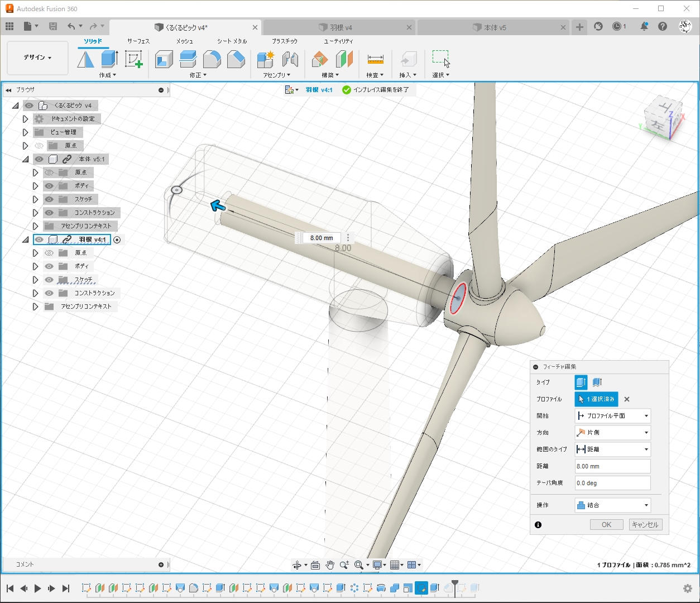Open the 開始 プロファイル平面 dropdown
The image size is (700, 603).
click(x=613, y=416)
